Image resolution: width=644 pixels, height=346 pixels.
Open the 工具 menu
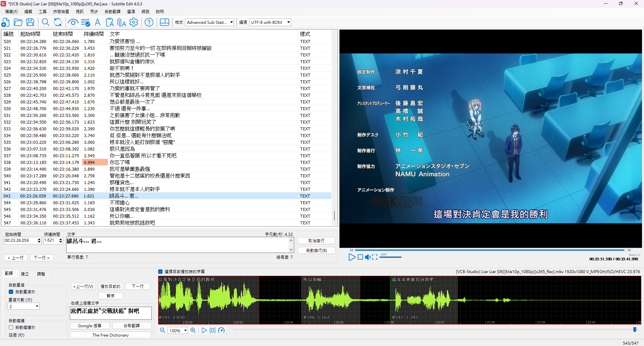43,12
